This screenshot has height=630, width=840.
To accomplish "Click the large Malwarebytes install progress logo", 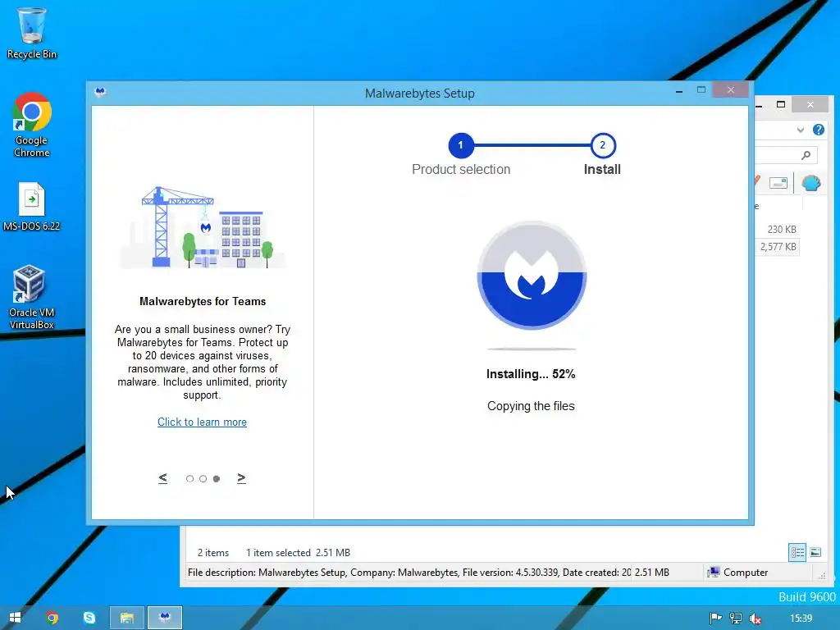I will coord(532,275).
